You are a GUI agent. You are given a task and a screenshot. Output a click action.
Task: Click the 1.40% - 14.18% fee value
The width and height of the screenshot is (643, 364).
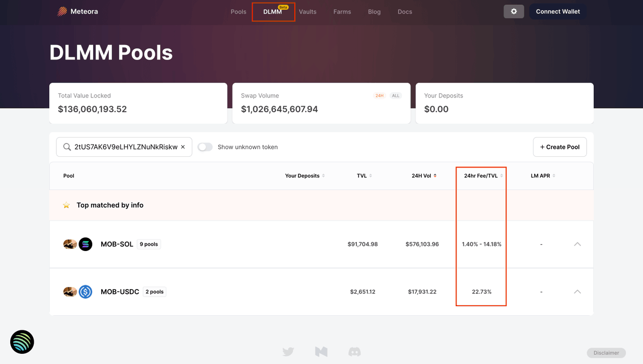click(482, 244)
